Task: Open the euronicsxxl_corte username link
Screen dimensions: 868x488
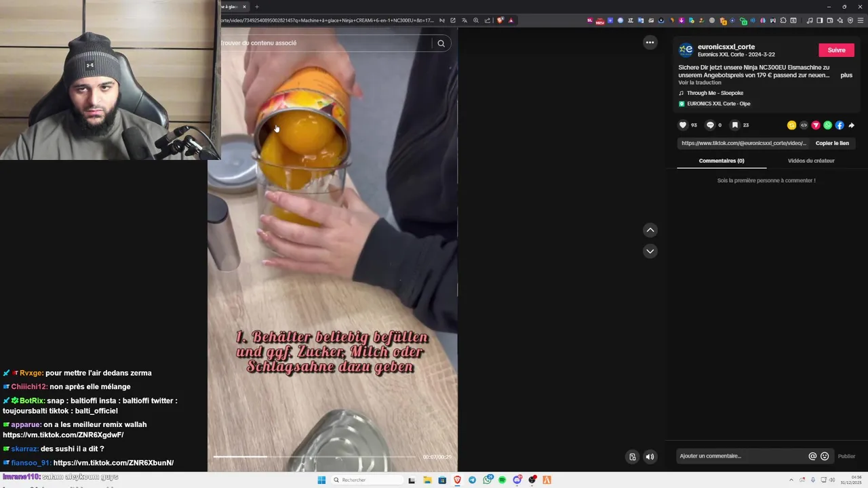Action: 726,47
